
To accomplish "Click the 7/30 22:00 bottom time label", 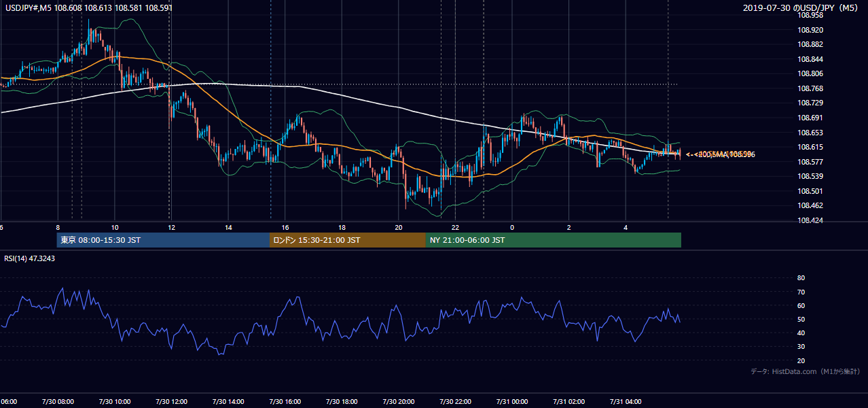I will (x=456, y=401).
